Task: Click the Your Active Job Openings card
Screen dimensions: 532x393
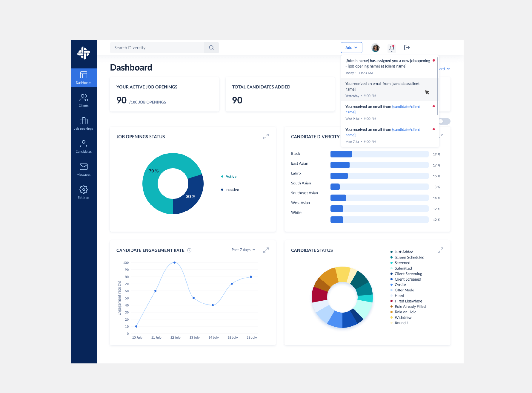Action: [x=164, y=94]
